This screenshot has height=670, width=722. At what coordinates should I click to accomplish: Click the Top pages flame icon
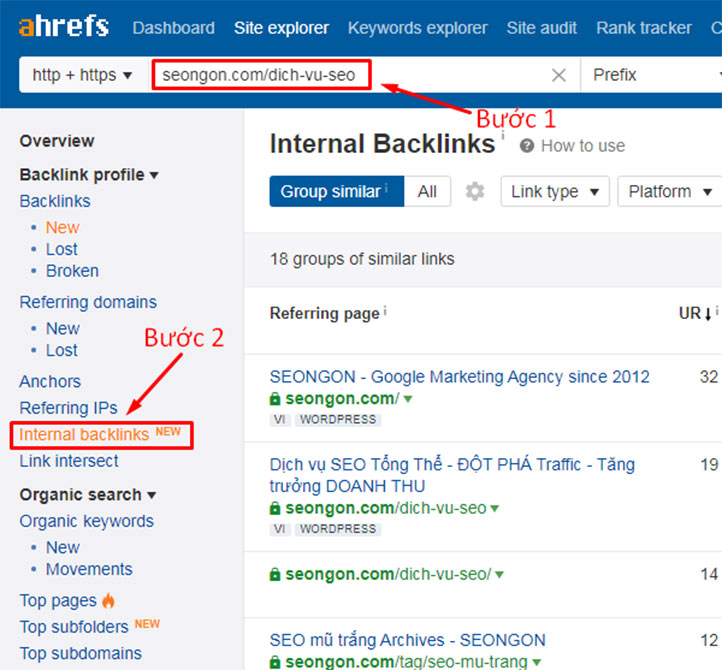click(108, 600)
